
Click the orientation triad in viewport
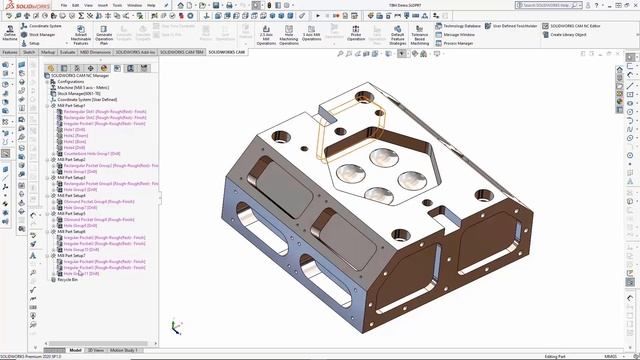pos(176,327)
